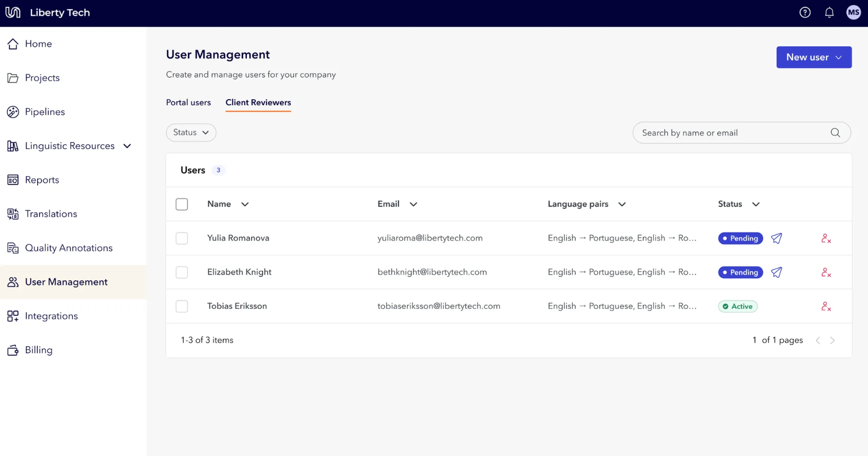
Task: Click Tobias Eriksson's Active status badge
Action: point(738,306)
